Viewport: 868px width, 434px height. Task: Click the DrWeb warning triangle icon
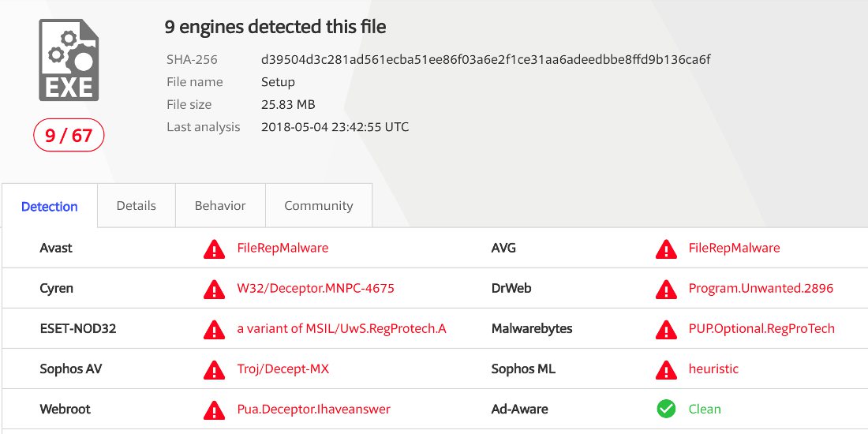pos(666,290)
